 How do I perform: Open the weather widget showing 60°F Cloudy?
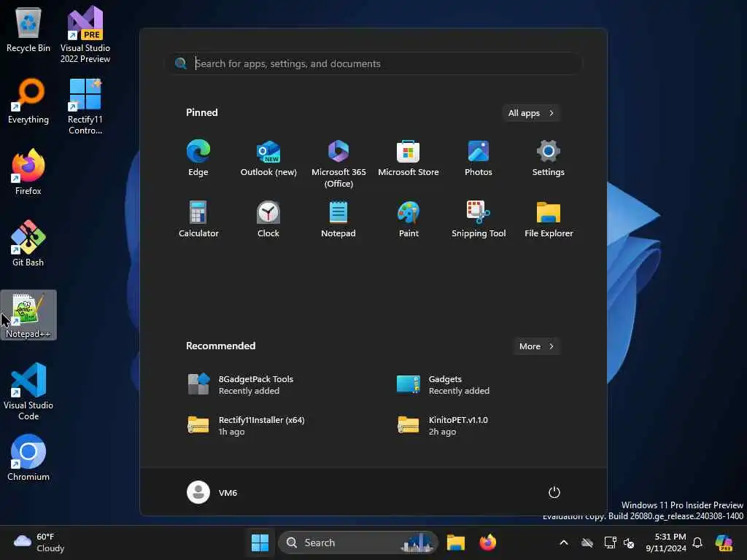coord(39,542)
